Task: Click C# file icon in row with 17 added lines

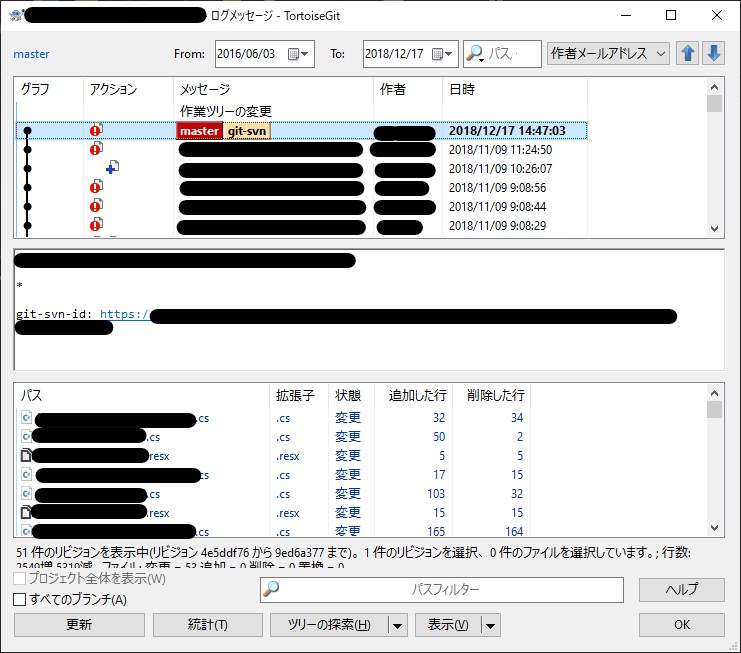Action: point(26,474)
